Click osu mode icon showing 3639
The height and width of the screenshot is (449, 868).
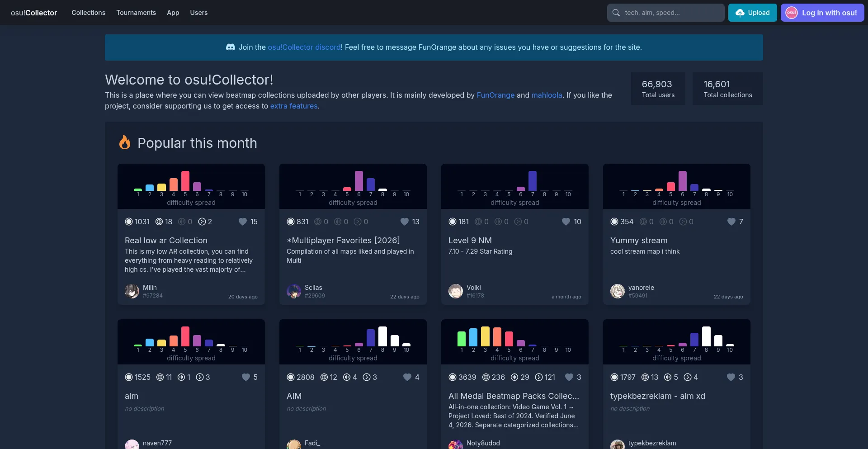(x=453, y=377)
